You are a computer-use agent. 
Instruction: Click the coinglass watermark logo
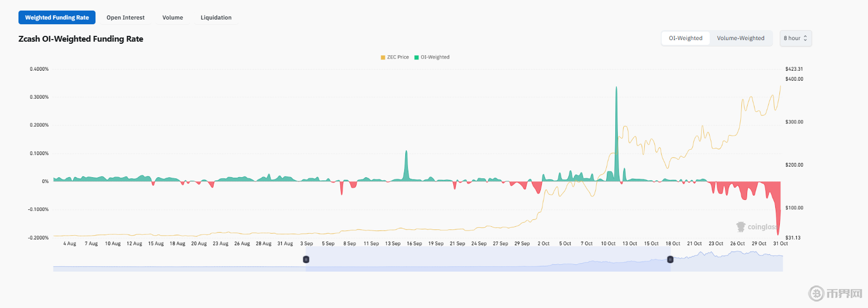741,227
